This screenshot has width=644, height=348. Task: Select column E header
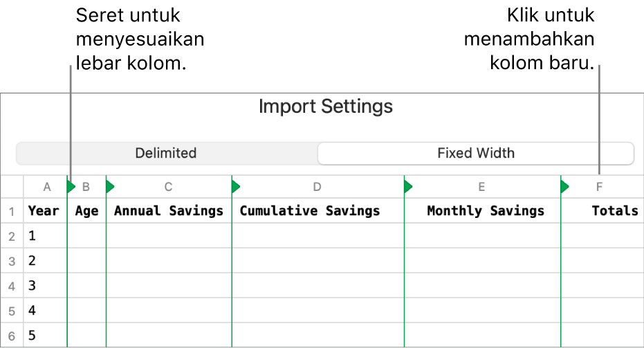481,187
